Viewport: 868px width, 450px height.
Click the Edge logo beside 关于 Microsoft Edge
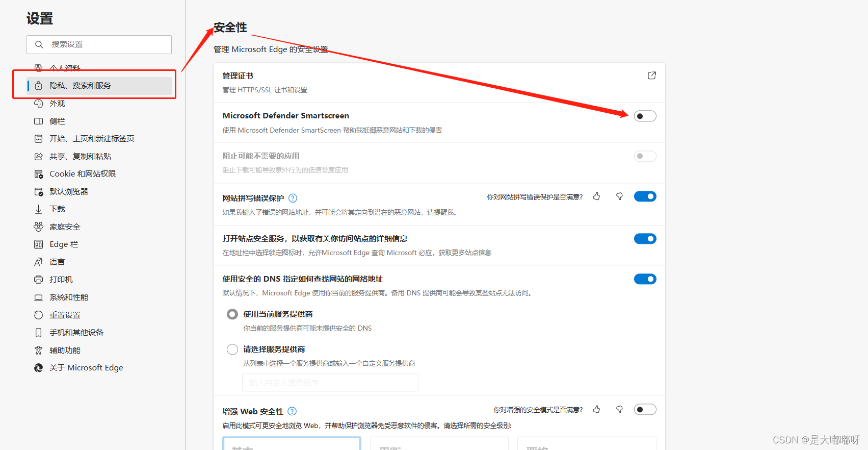point(38,368)
